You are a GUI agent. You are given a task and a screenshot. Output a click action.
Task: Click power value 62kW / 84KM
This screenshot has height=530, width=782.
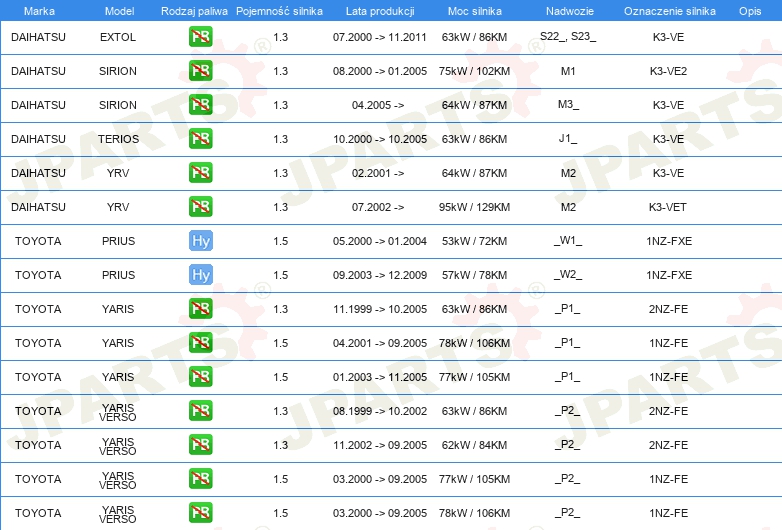[x=474, y=445]
